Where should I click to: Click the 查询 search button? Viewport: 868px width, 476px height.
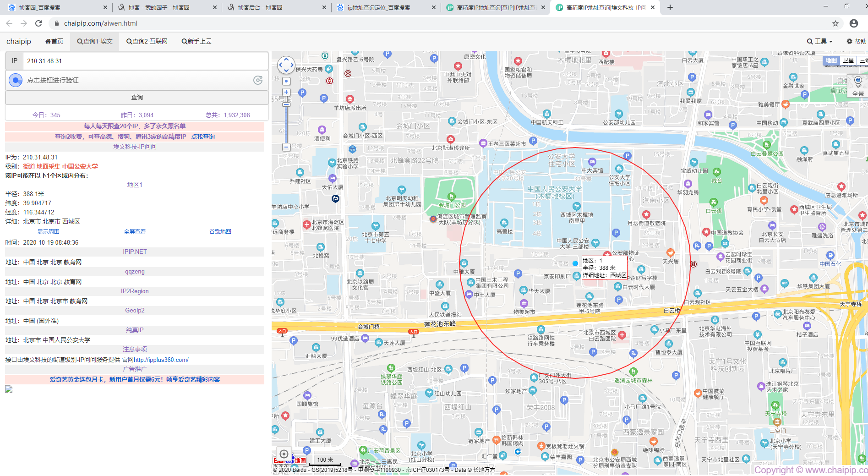[x=137, y=97]
